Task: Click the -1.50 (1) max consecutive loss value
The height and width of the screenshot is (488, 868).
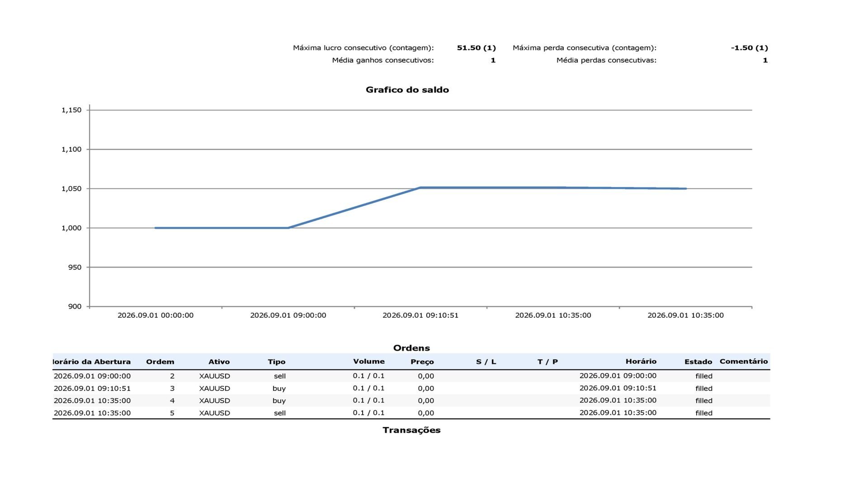Action: 750,47
